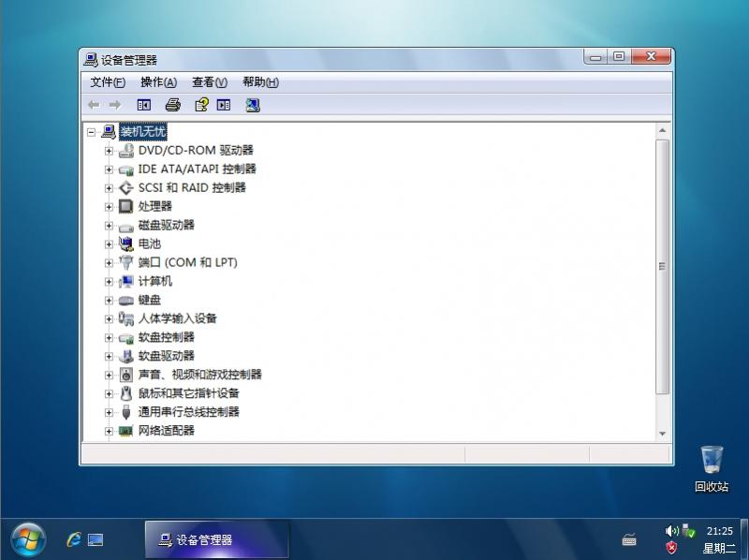Screen dimensions: 749x560
Task: Click the ports icon beside 端口 (COM 和 LPT)
Action: click(126, 262)
